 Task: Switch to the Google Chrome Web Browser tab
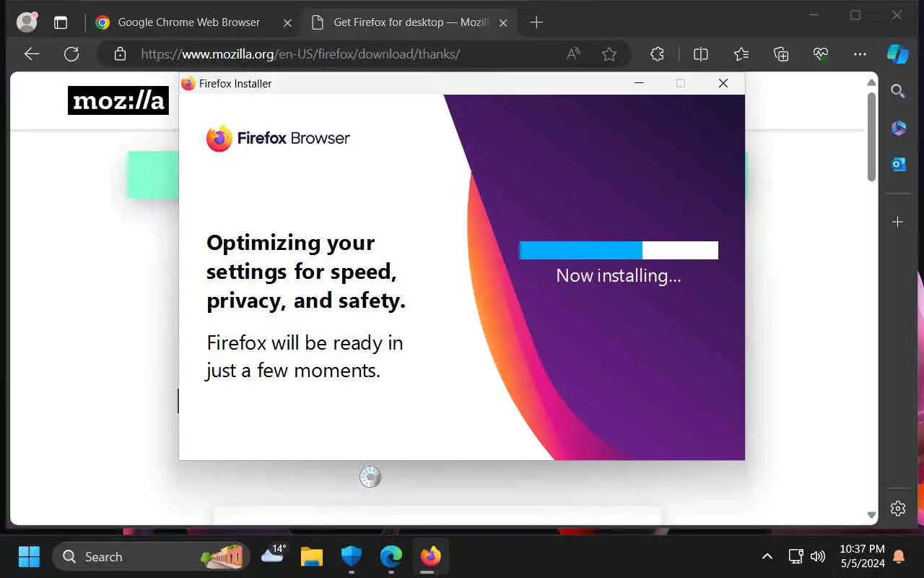[189, 22]
